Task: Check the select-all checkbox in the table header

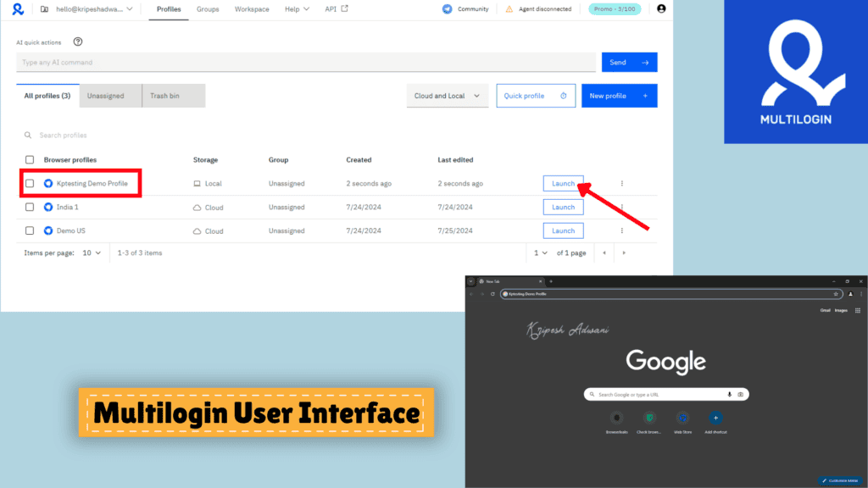Action: coord(28,159)
